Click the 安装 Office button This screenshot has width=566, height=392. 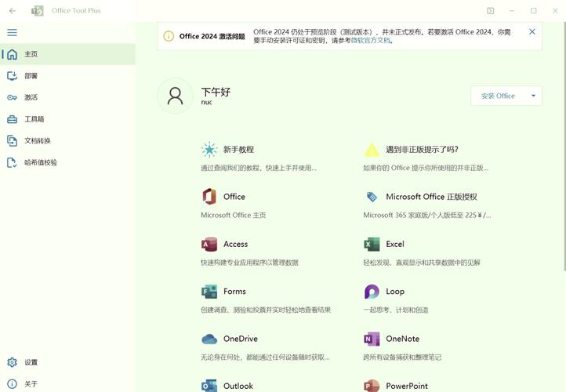tap(498, 96)
